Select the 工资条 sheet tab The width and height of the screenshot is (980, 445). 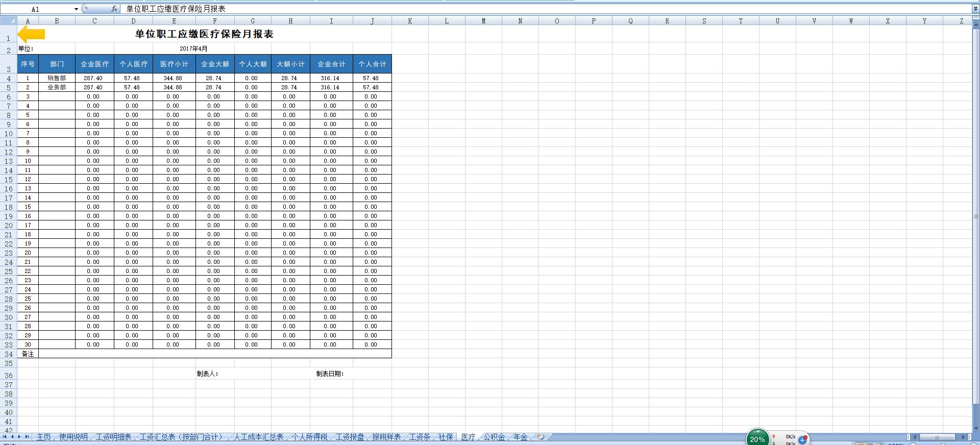420,437
